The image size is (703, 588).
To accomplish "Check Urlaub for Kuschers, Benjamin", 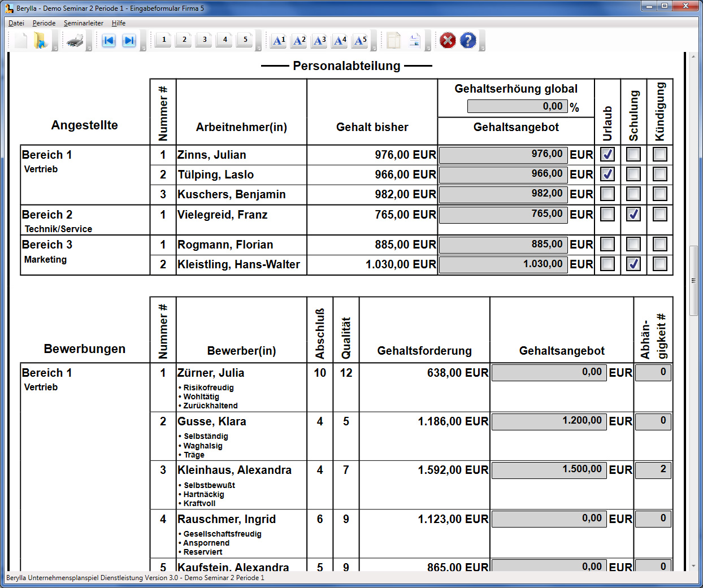I will coord(607,194).
